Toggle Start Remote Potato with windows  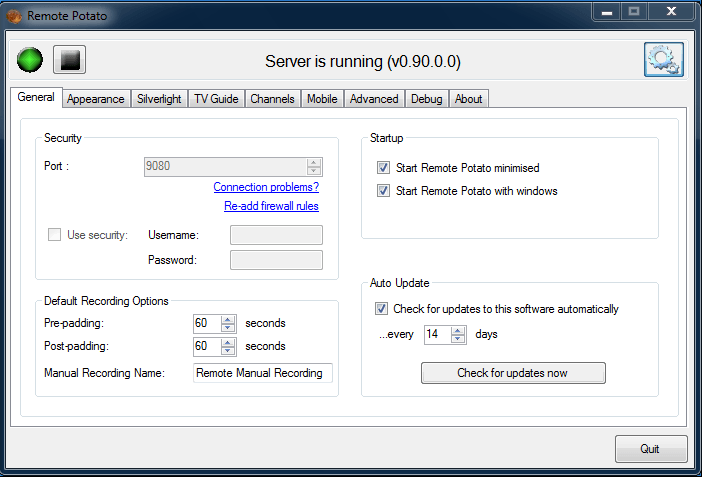coord(383,191)
